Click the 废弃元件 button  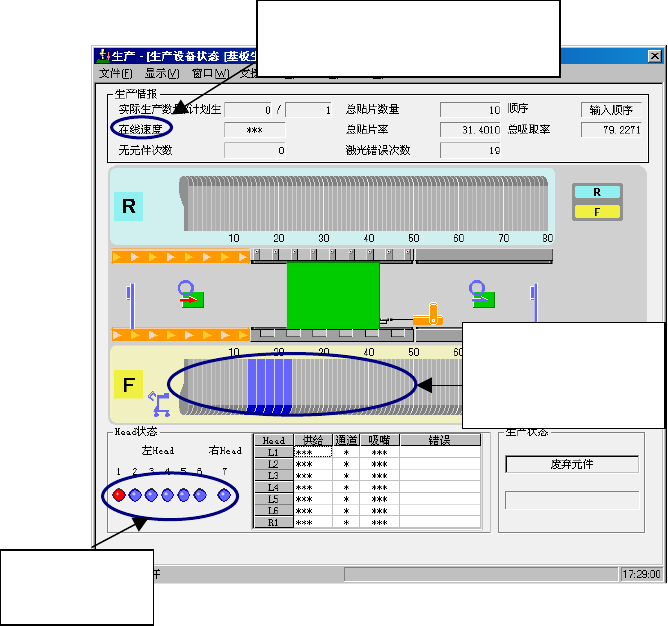pos(572,464)
